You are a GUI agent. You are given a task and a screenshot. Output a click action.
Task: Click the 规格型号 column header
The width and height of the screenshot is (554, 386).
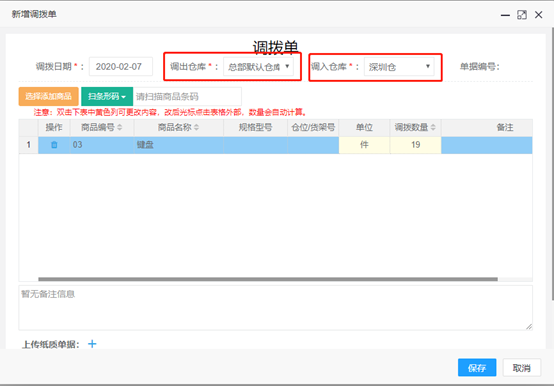click(255, 127)
